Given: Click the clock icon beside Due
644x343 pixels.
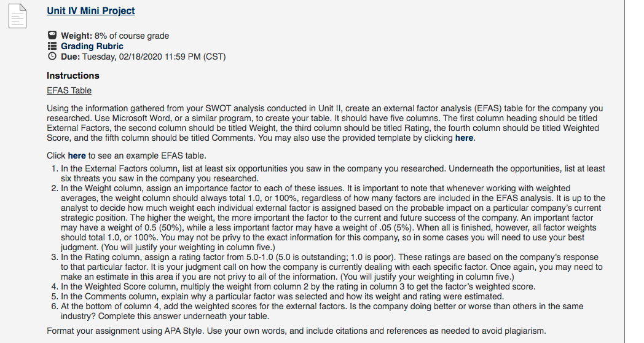Looking at the screenshot, I should [x=52, y=57].
